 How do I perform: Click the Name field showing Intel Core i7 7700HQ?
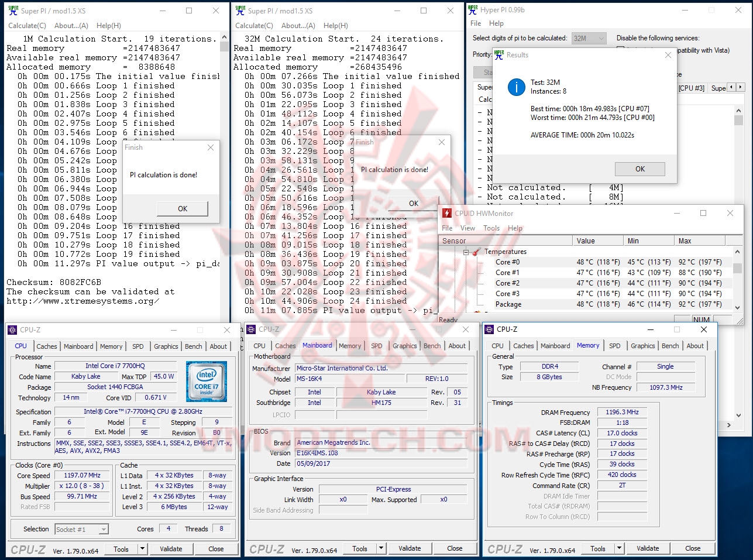115,366
